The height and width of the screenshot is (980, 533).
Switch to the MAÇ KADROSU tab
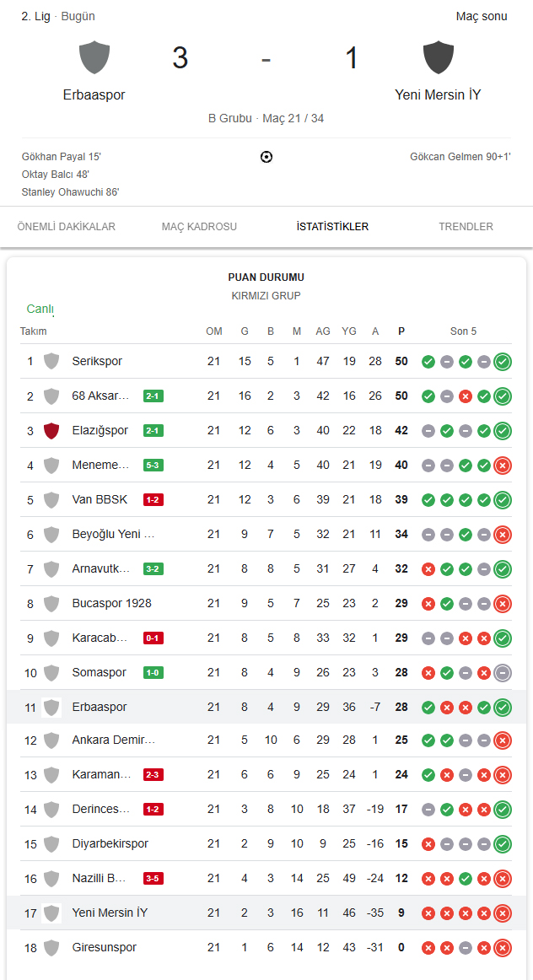(199, 227)
